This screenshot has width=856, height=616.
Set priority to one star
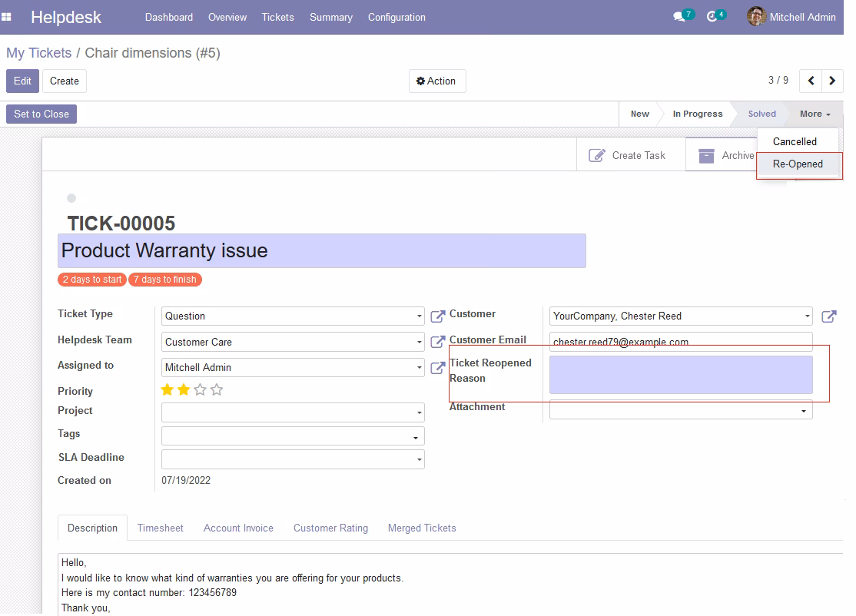coord(168,389)
